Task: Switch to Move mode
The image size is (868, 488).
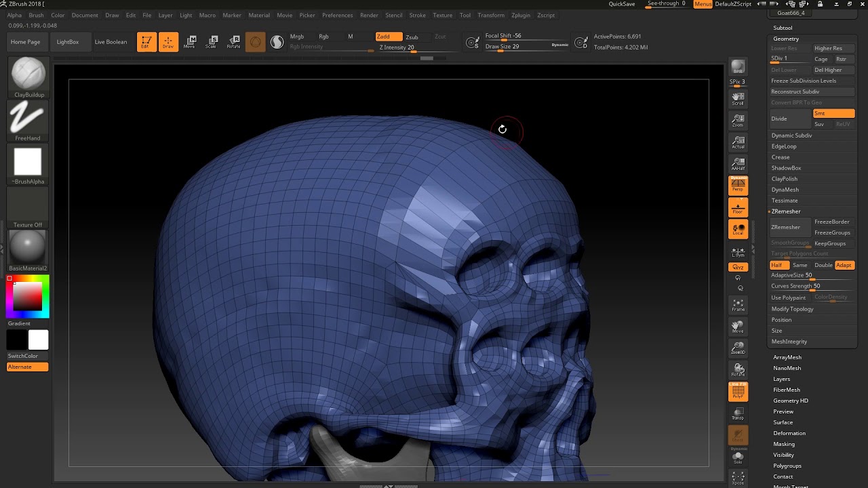Action: (x=190, y=42)
